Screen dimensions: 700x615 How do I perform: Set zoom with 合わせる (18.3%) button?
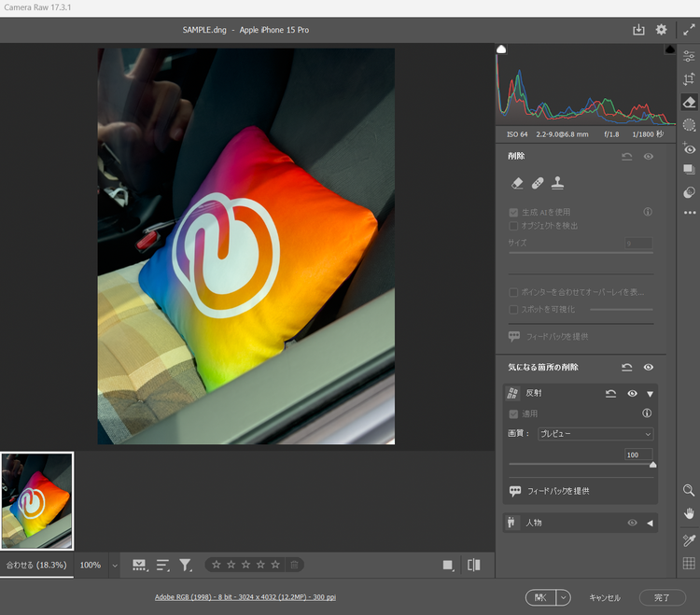click(36, 565)
